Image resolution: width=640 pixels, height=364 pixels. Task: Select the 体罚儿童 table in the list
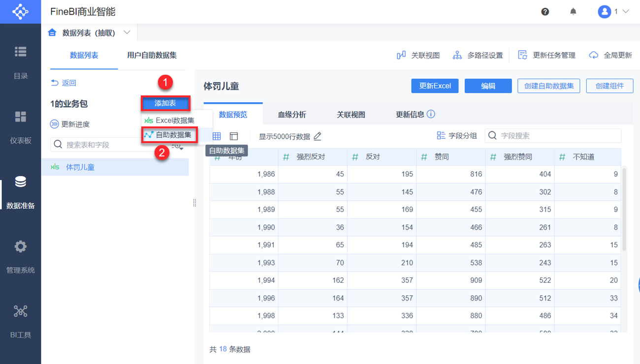(115, 167)
